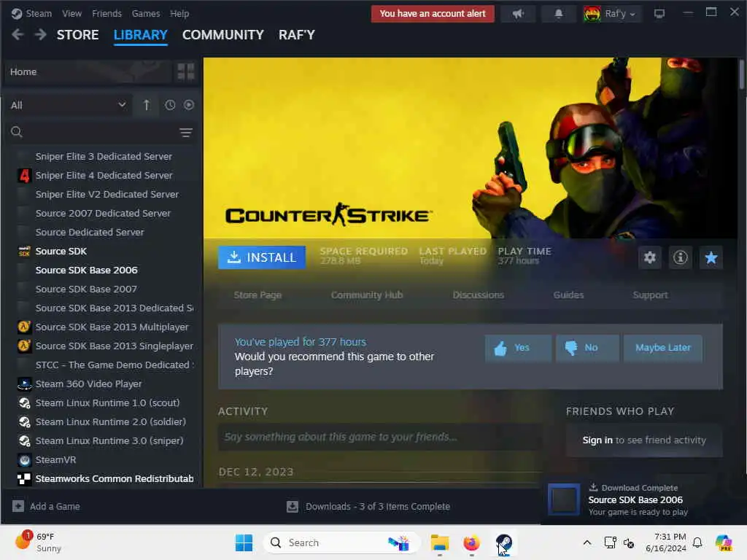Open advanced filter lines icon

(x=186, y=133)
